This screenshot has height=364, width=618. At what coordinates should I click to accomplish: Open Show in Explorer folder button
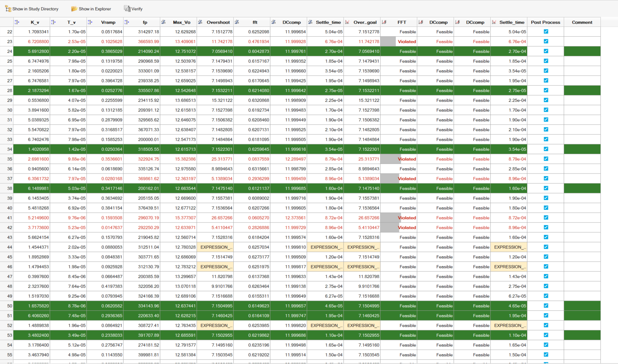(x=91, y=9)
